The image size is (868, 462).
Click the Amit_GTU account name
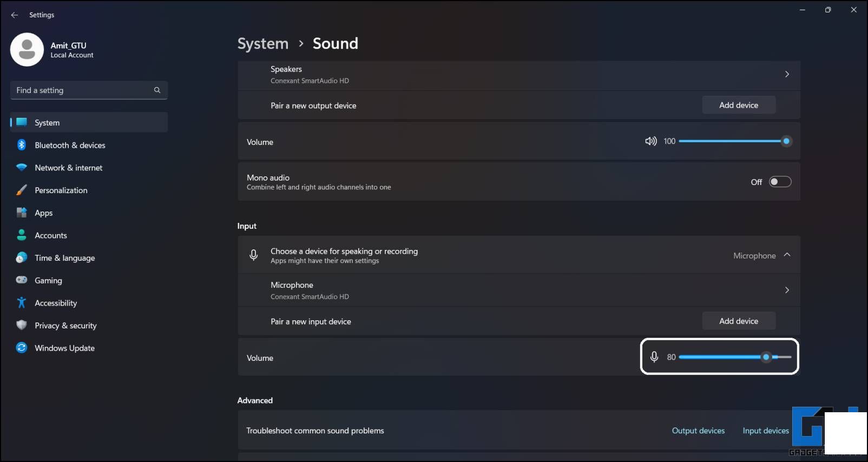pos(69,45)
